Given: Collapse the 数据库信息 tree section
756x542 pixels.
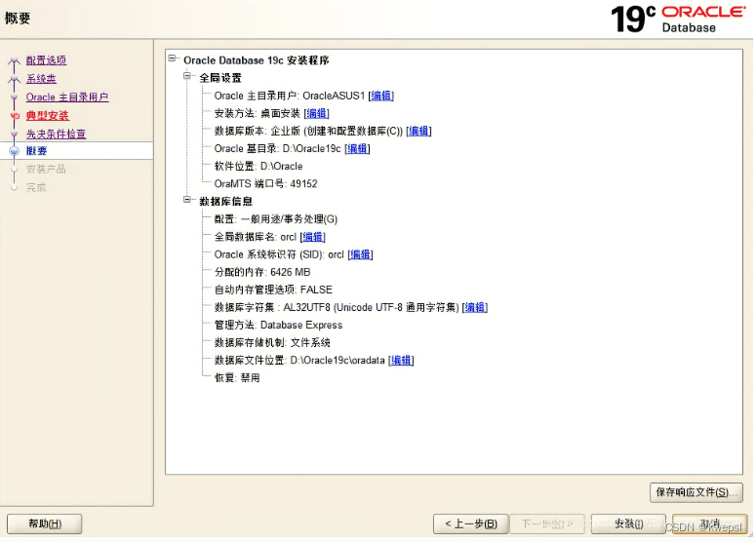Looking at the screenshot, I should coord(187,200).
